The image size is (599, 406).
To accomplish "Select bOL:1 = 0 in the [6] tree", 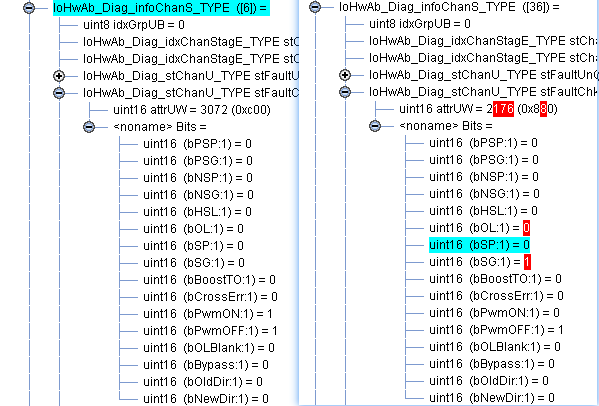I will pos(193,229).
